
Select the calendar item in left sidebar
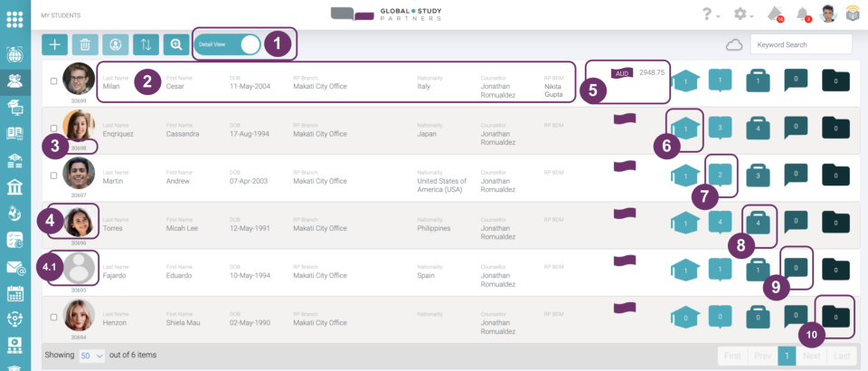coord(15,293)
